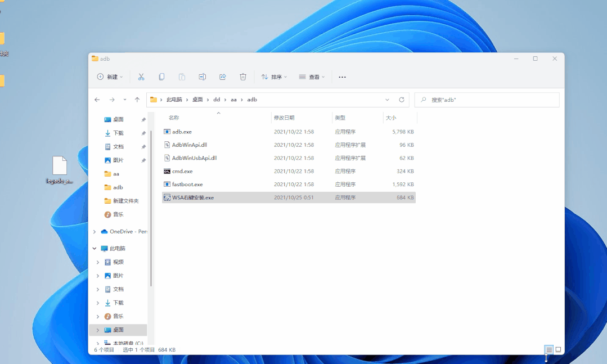The width and height of the screenshot is (607, 364).
Task: Switch to large thumbnails view in status bar
Action: coord(558,349)
